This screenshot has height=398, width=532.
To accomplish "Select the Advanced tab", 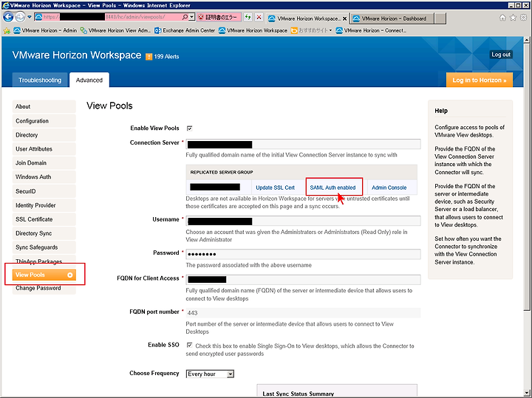I will 89,80.
